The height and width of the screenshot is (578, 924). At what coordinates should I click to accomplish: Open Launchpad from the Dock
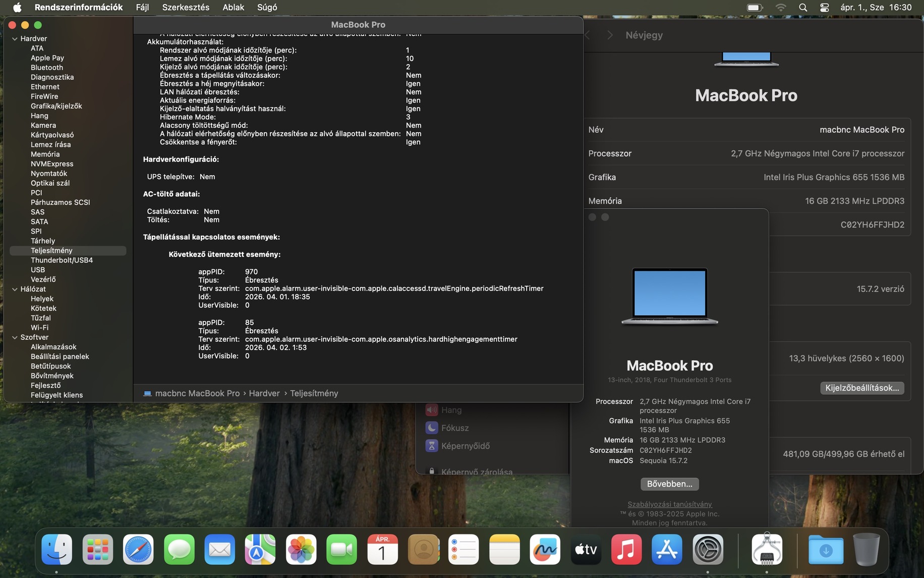pyautogui.click(x=97, y=549)
